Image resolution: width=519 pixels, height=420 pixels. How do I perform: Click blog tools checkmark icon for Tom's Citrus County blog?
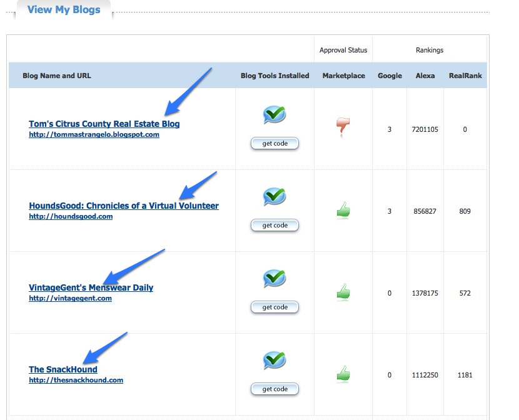(x=275, y=115)
